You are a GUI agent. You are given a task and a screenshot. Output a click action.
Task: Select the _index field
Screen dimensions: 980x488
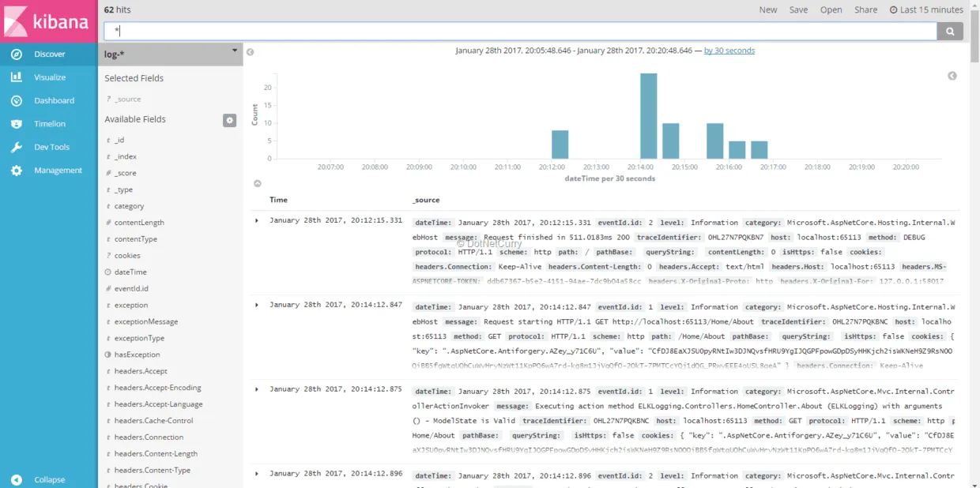click(126, 156)
